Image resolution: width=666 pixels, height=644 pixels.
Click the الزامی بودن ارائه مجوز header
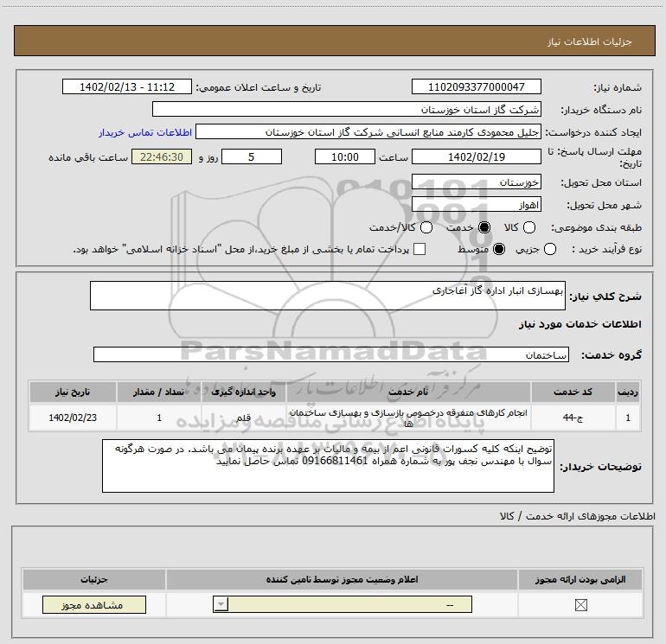click(580, 579)
